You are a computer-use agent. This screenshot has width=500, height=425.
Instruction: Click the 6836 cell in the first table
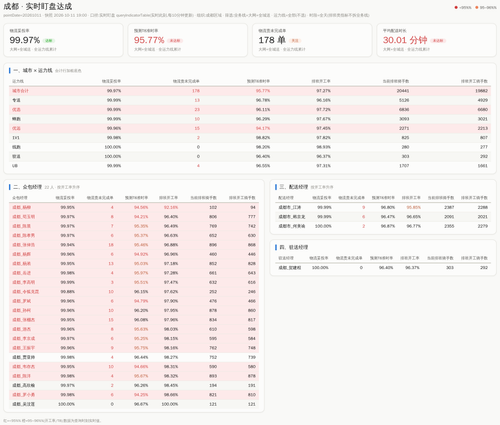404,109
